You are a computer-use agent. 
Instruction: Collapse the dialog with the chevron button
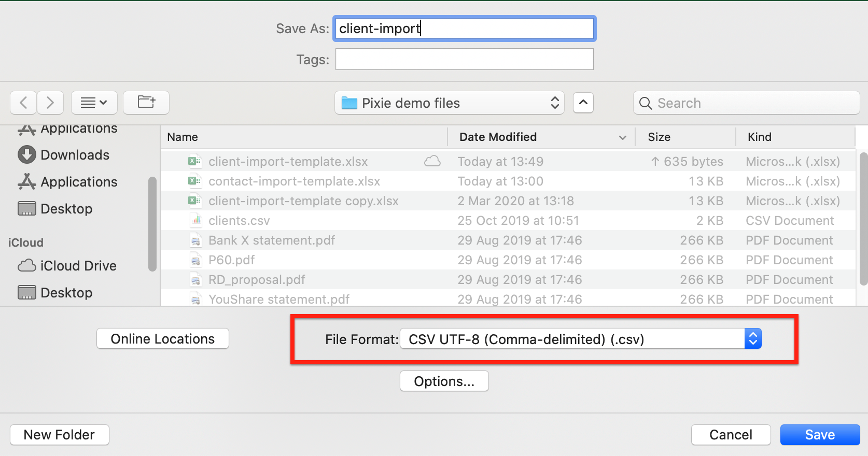click(x=583, y=103)
